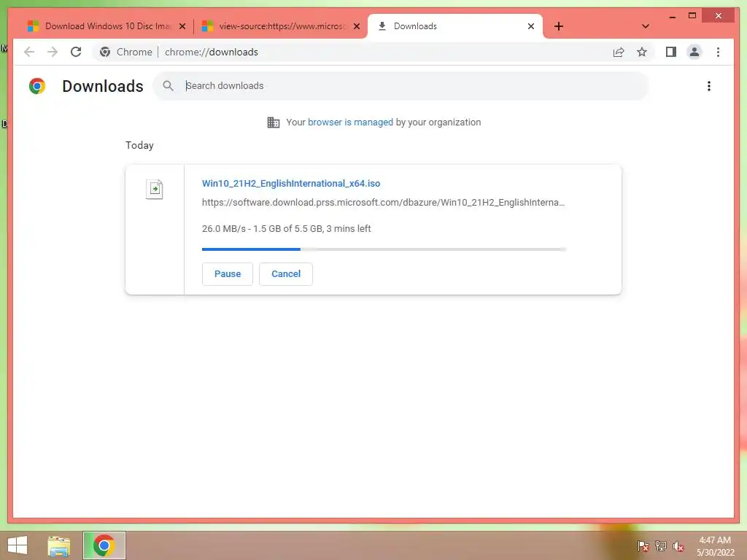Open Chrome's three-dot menu in toolbar
This screenshot has width=747, height=560.
(718, 52)
